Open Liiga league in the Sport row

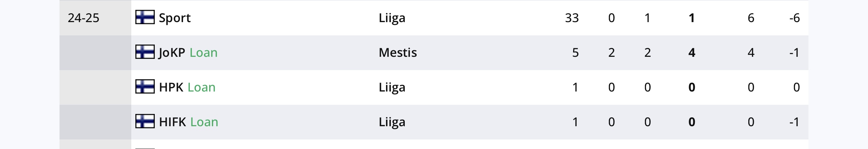(x=392, y=18)
